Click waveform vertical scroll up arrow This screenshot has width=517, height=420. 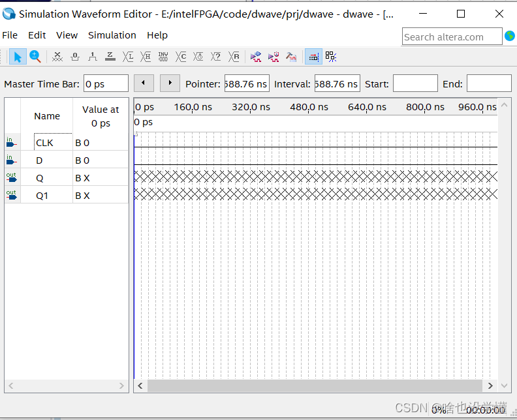(504, 105)
